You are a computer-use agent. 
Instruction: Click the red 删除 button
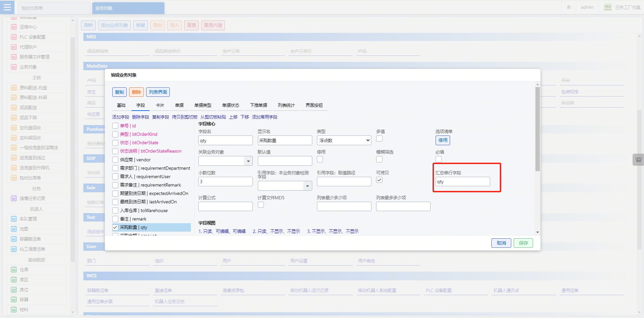pyautogui.click(x=136, y=92)
